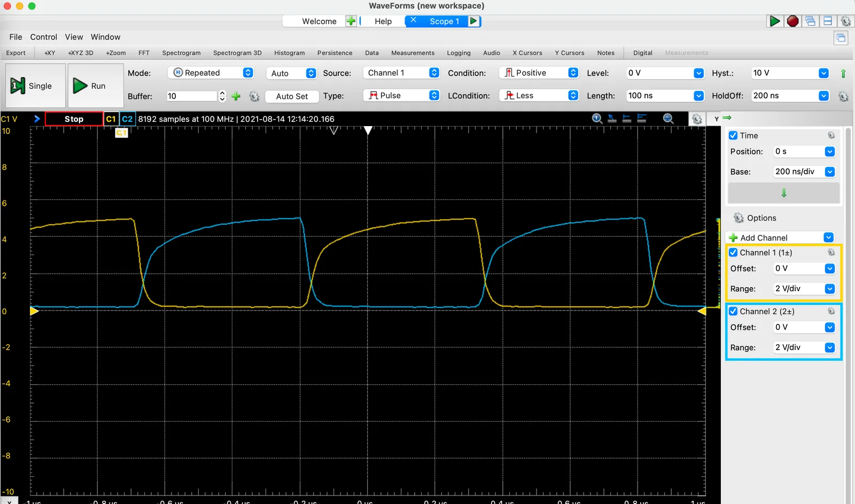Click the Options button in the side panel
This screenshot has height=504, width=855.
pyautogui.click(x=755, y=218)
